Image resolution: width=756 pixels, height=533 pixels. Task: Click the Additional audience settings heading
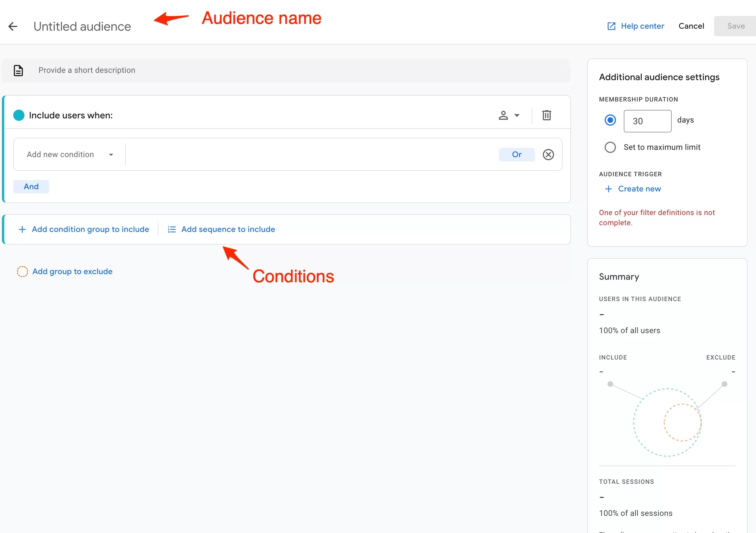pyautogui.click(x=659, y=77)
